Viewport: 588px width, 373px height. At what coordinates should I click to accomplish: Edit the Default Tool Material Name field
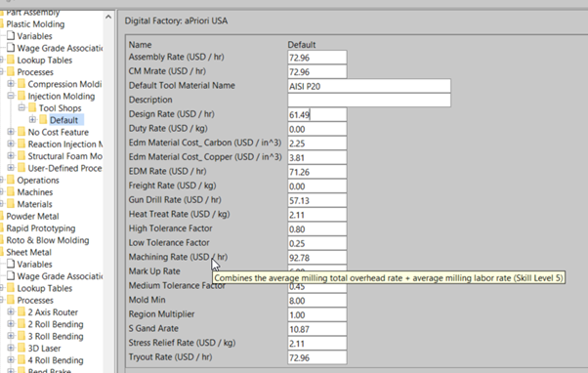point(369,86)
